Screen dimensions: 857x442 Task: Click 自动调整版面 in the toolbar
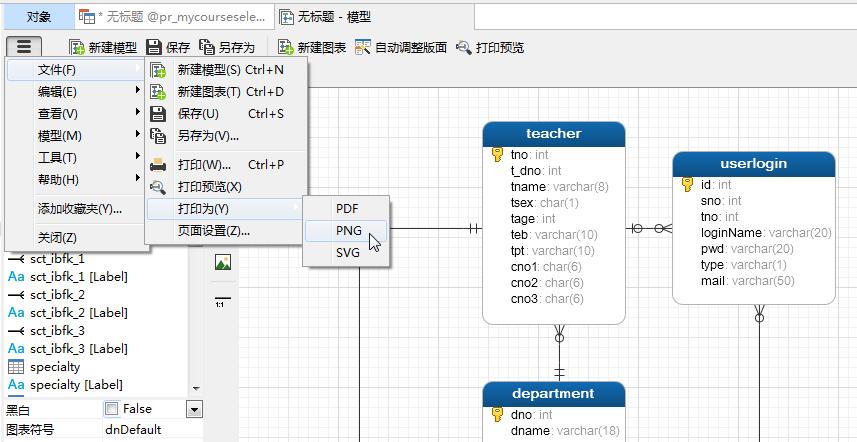[x=401, y=48]
